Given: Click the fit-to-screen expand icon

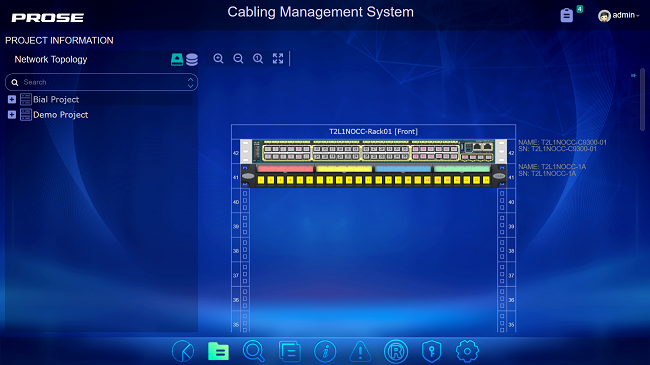Looking at the screenshot, I should (x=278, y=58).
